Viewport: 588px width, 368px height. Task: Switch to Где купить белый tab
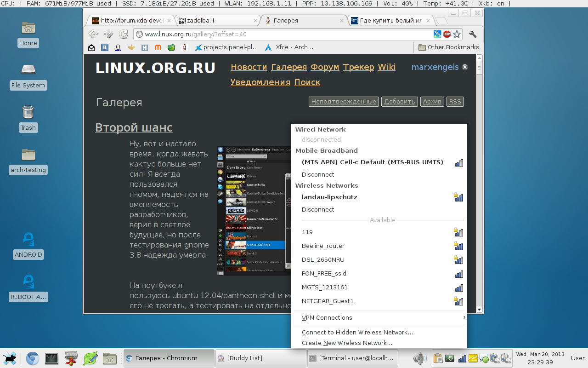tap(390, 21)
